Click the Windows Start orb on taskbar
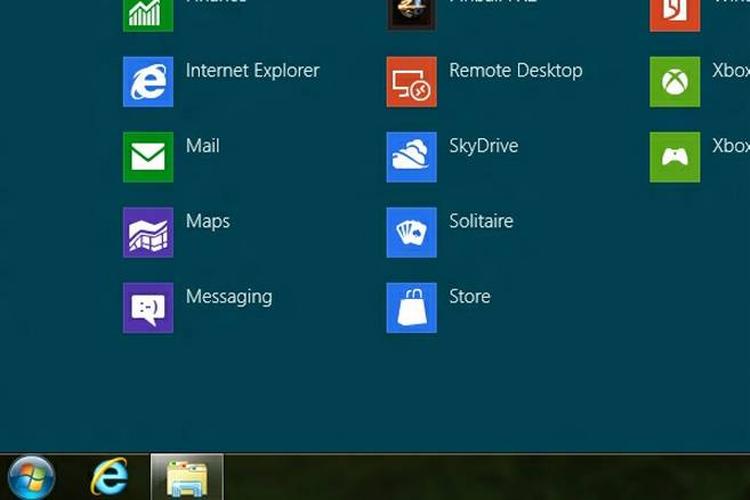This screenshot has height=500, width=750. [31, 478]
